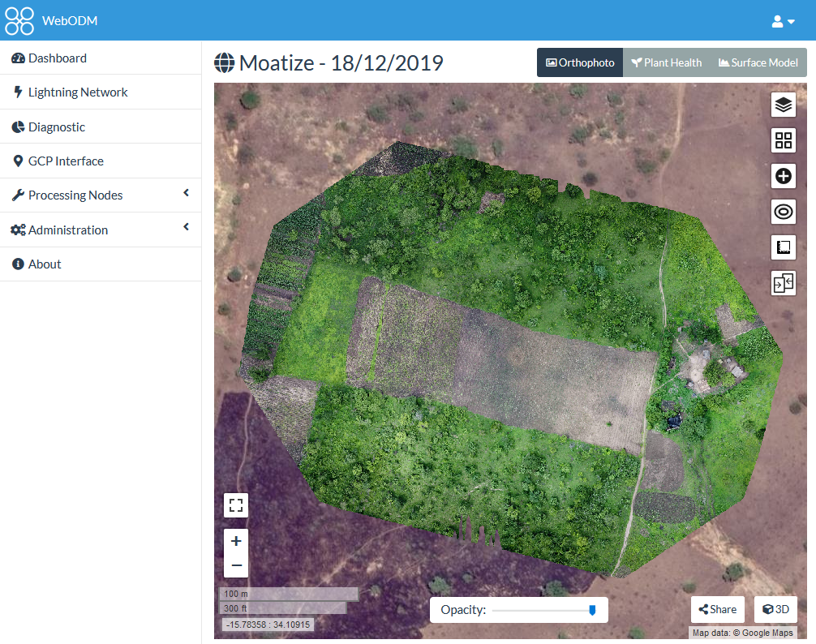Switch to the Surface Model view
The width and height of the screenshot is (816, 644).
[x=758, y=62]
